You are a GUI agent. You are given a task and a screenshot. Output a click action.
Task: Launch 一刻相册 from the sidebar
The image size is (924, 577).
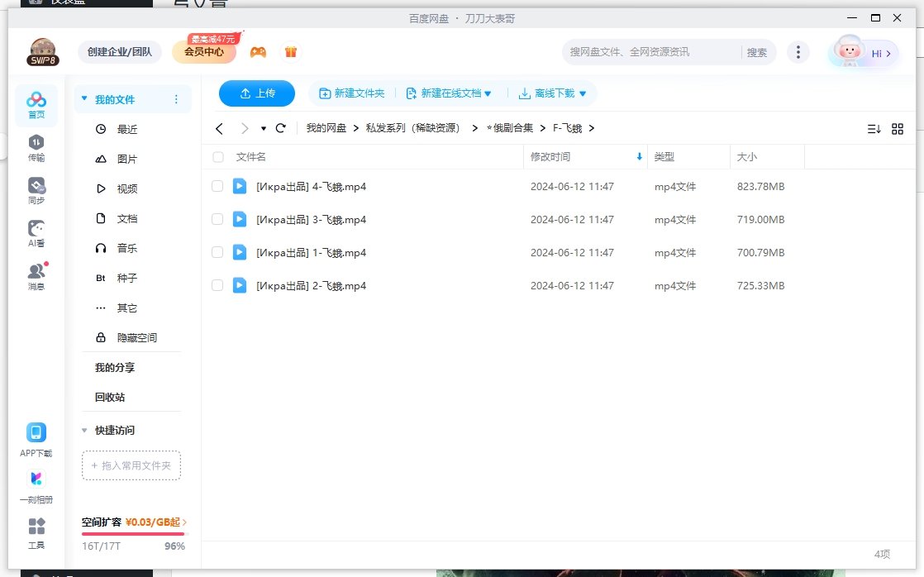point(36,482)
